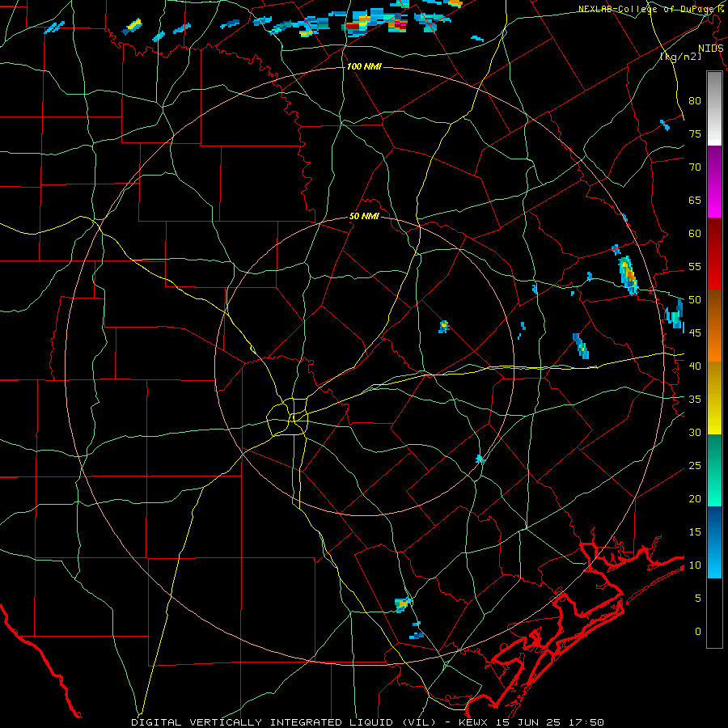The height and width of the screenshot is (728, 728).
Task: Click the "75" value on the scale
Action: tap(695, 133)
